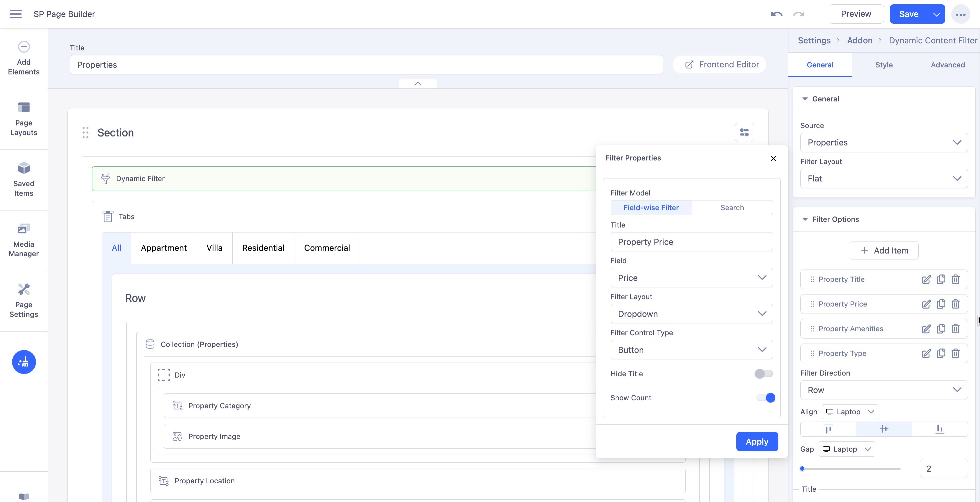Screen dimensions: 980x502
Task: Switch to the Style tab
Action: [x=883, y=65]
